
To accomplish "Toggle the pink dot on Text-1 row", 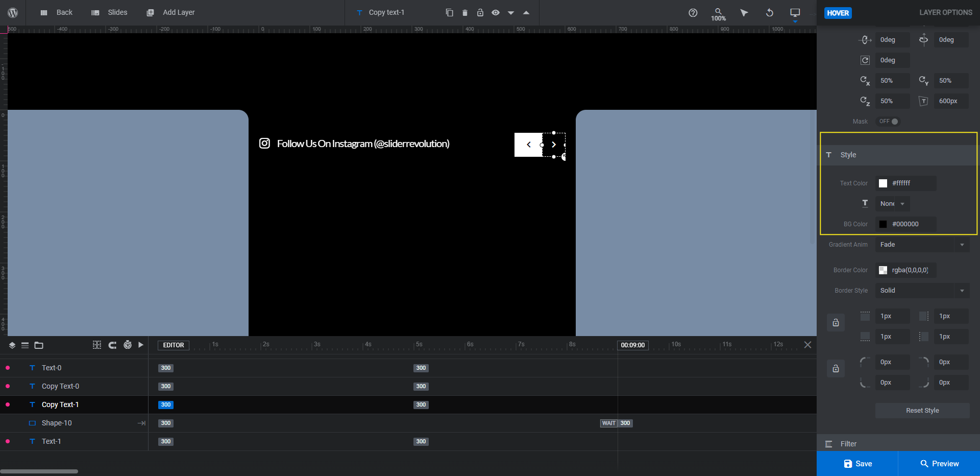I will [8, 441].
